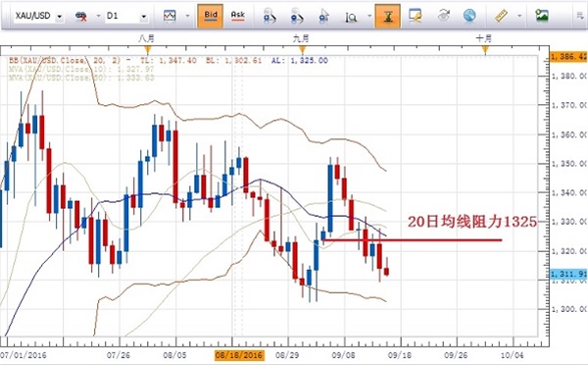Viewport: 588px width, 365px height.
Task: Click the 20日均线阻力1325 annotation text
Action: pos(472,222)
